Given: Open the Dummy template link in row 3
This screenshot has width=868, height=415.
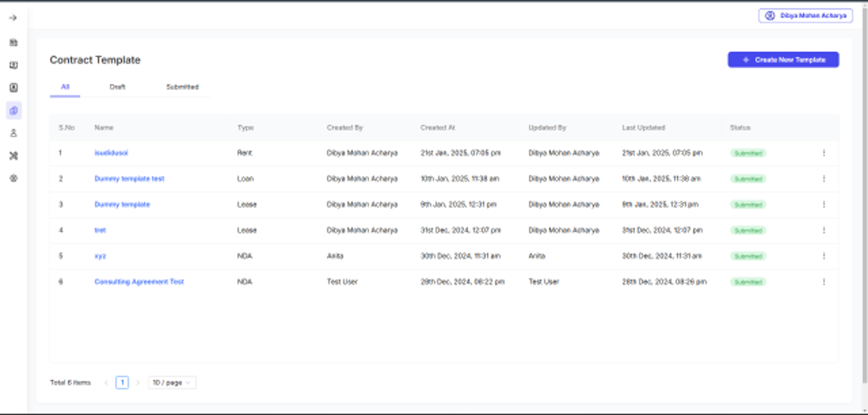Looking at the screenshot, I should point(122,205).
